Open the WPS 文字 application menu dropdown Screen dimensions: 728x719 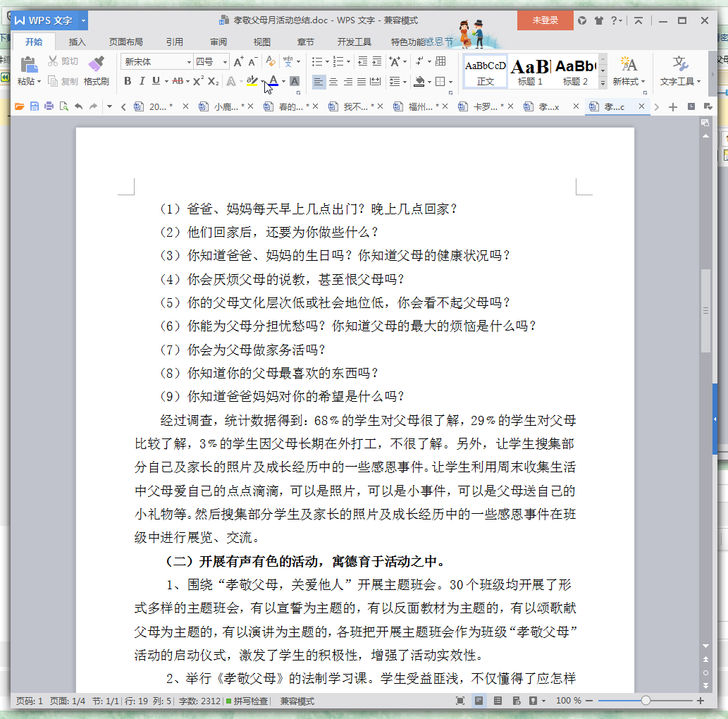[x=84, y=20]
